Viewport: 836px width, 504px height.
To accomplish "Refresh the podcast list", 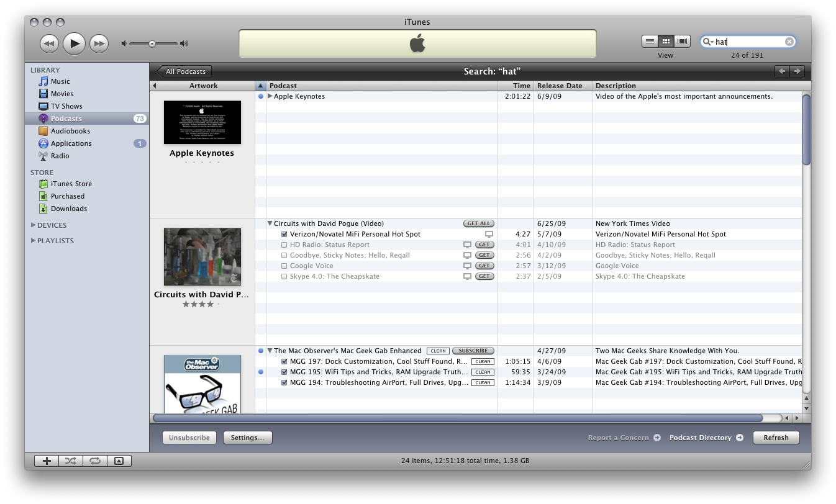I will [776, 438].
